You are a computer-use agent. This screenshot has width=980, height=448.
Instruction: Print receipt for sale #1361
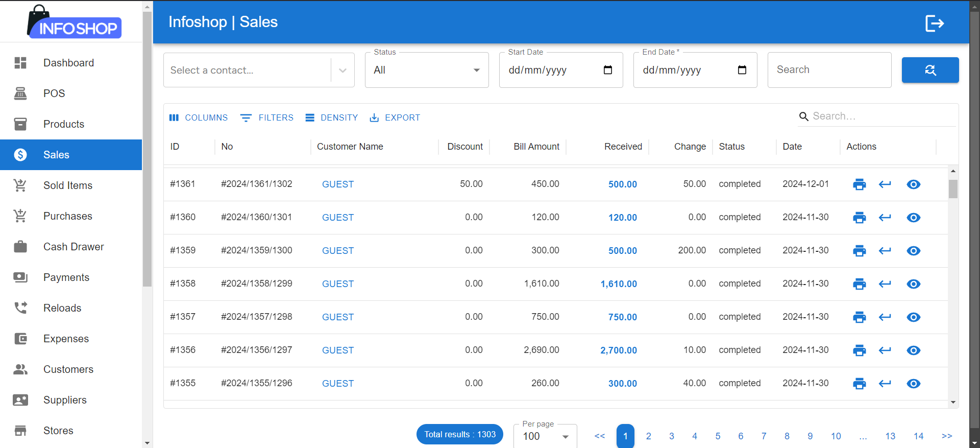pos(860,184)
